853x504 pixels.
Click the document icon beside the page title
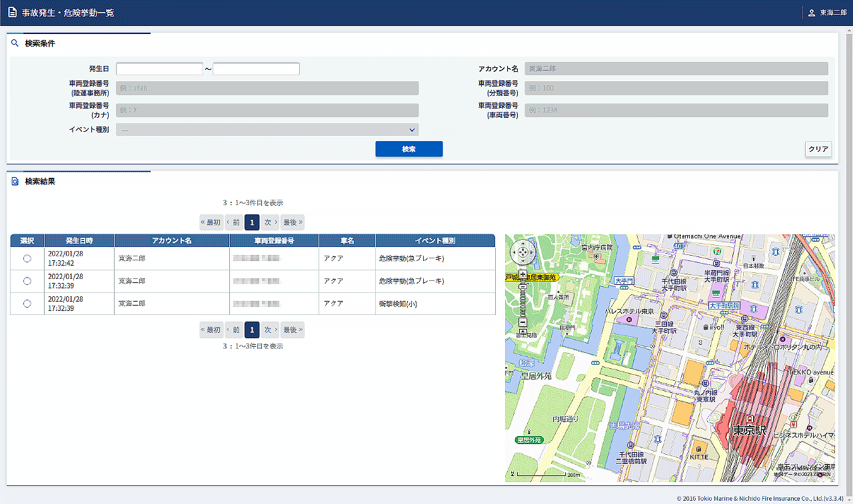(x=12, y=13)
